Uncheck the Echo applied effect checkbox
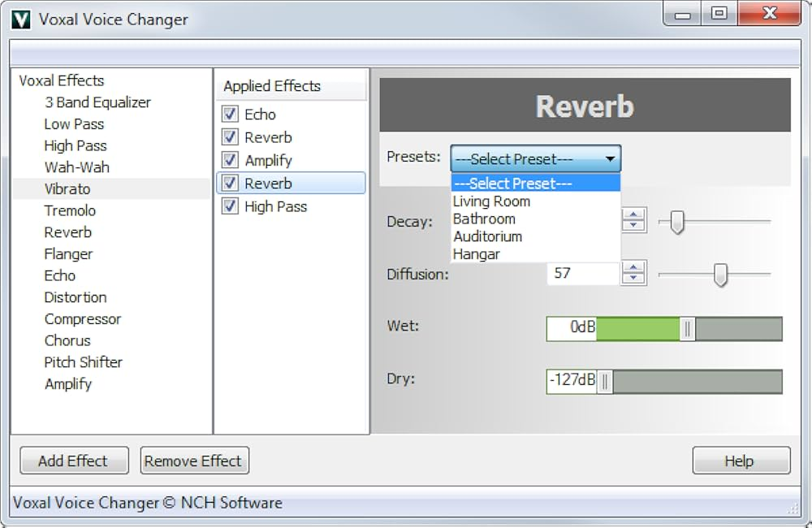 coord(230,114)
